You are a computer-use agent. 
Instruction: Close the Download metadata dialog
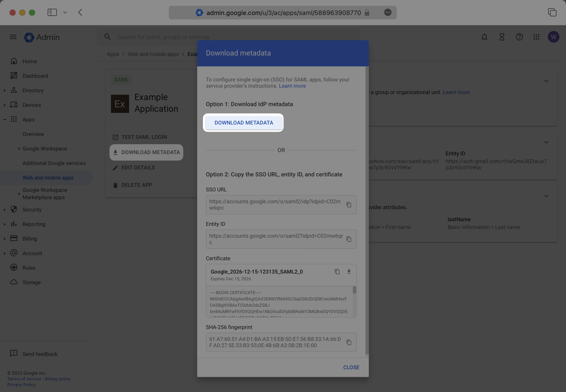[x=351, y=367]
